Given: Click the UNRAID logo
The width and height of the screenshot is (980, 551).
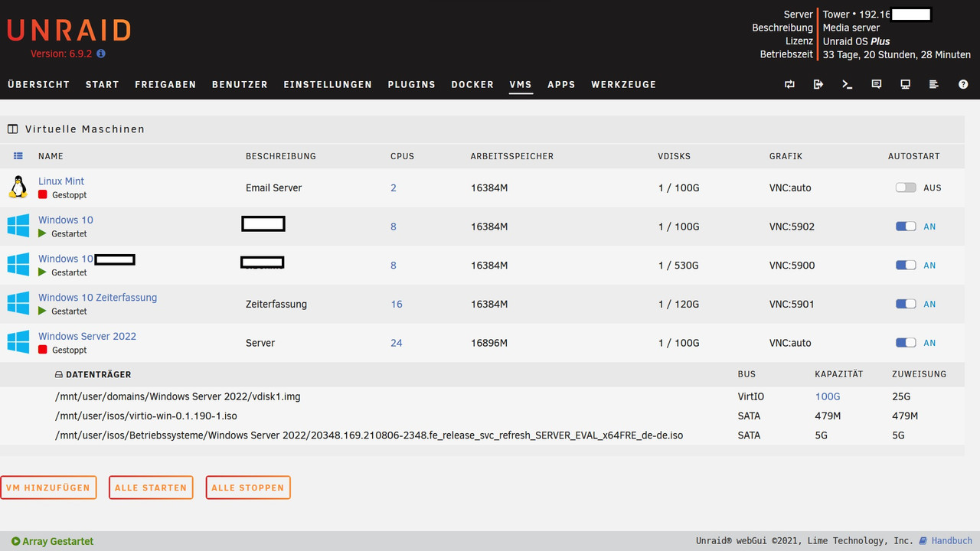Looking at the screenshot, I should pyautogui.click(x=69, y=31).
